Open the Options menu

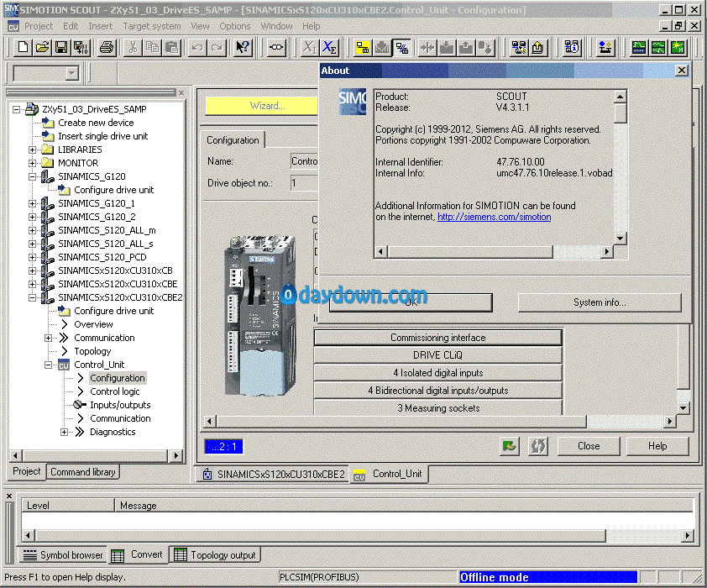[x=235, y=26]
